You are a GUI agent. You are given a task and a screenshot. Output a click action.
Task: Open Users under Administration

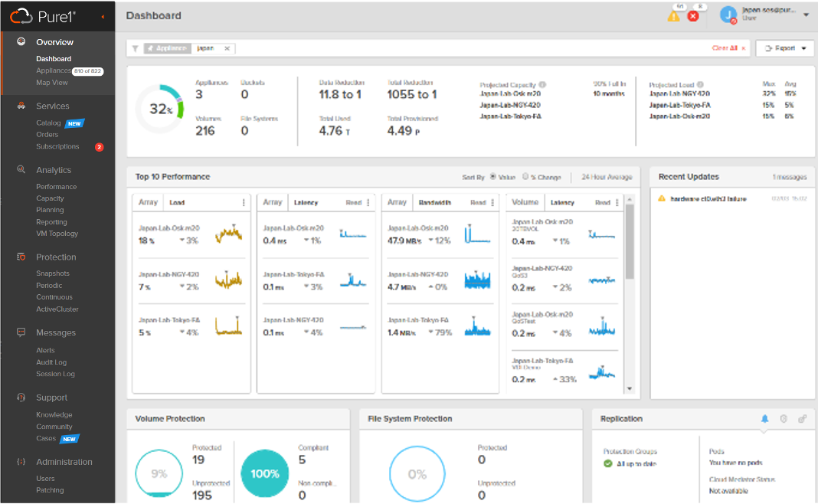tap(45, 479)
